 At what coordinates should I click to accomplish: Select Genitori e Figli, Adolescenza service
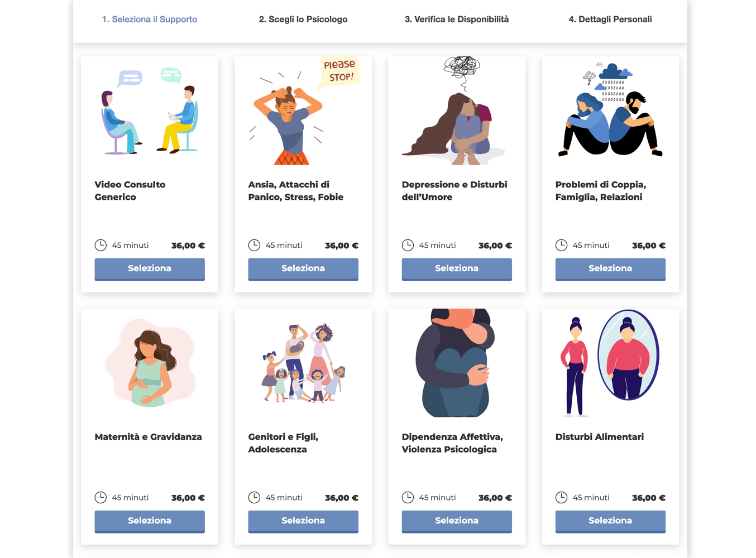(x=303, y=521)
